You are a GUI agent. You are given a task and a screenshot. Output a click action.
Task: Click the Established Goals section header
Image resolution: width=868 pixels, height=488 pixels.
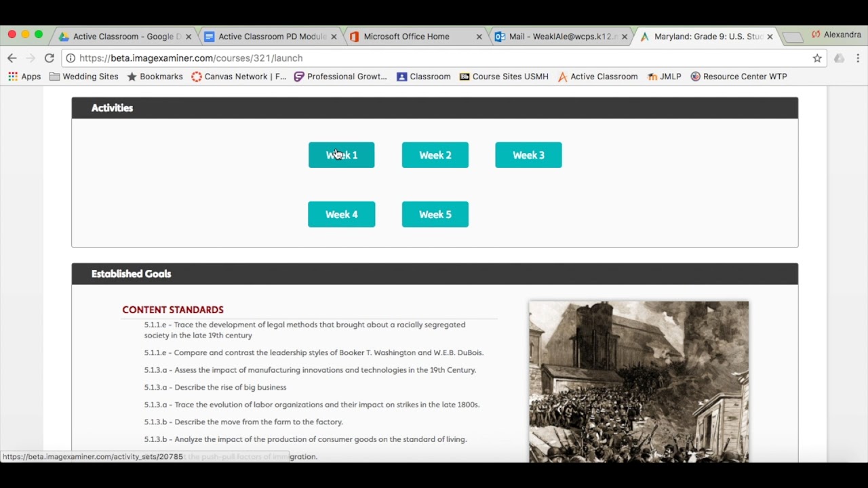(435, 274)
